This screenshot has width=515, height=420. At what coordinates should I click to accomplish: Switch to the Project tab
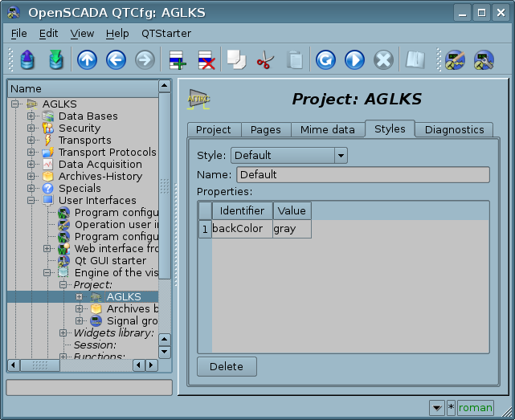click(214, 130)
